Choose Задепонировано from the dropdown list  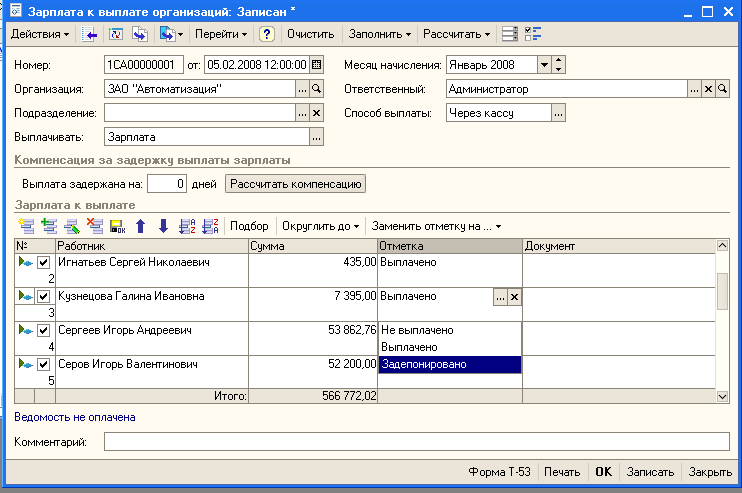coord(450,364)
